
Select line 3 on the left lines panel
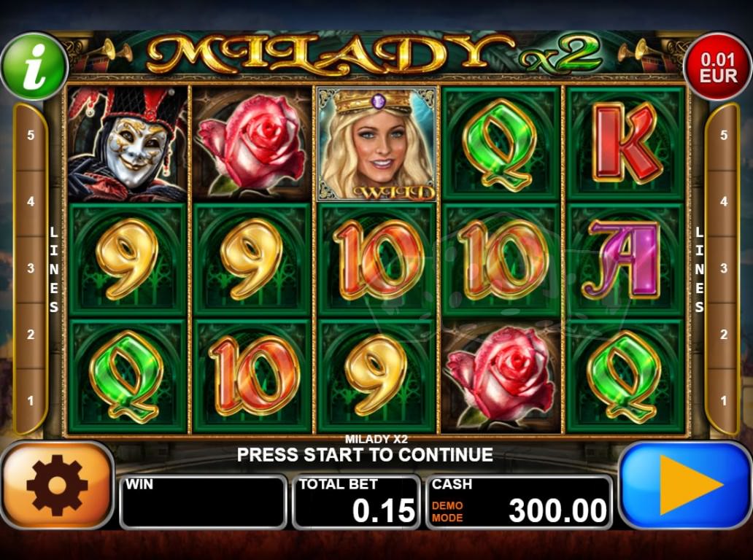tap(31, 268)
